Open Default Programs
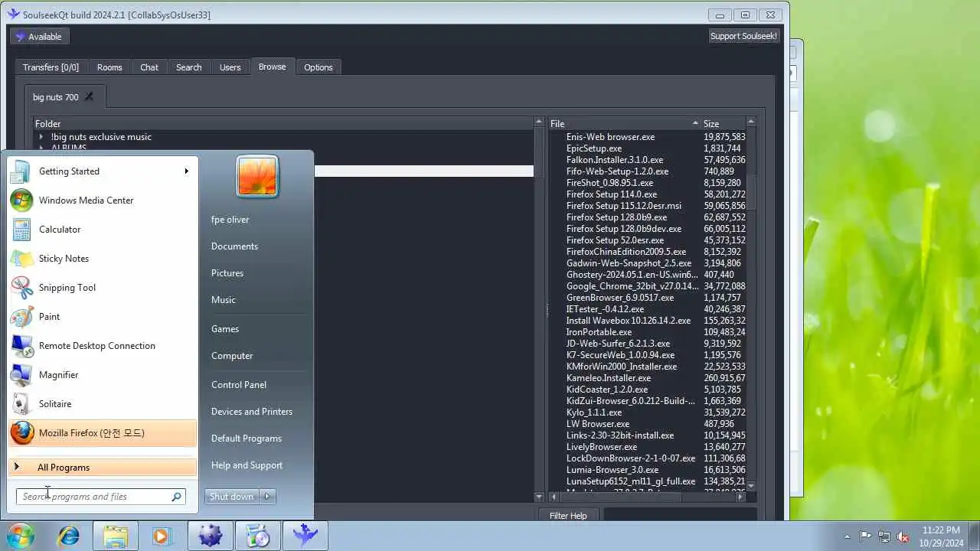Image resolution: width=980 pixels, height=551 pixels. pyautogui.click(x=247, y=439)
